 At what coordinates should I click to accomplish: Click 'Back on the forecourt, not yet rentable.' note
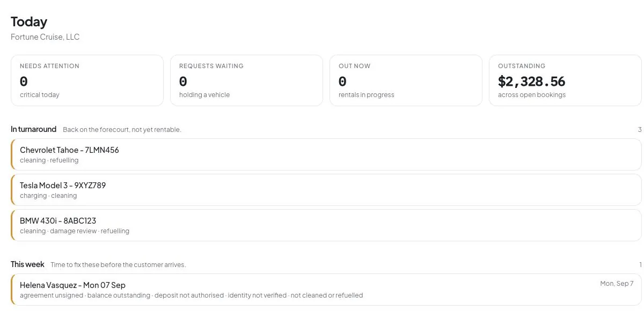(122, 130)
